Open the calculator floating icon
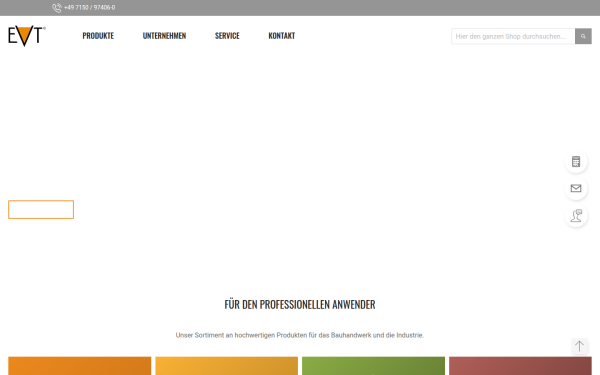 coord(576,161)
